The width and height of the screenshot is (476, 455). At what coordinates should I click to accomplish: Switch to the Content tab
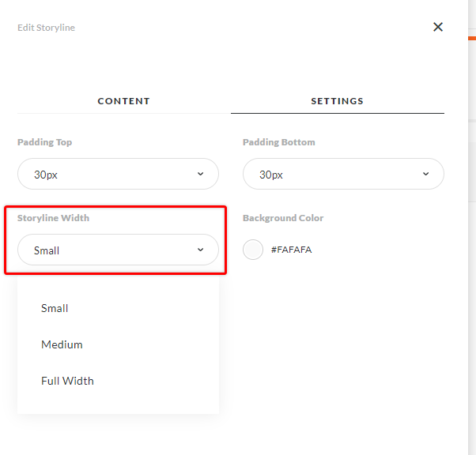pyautogui.click(x=123, y=101)
